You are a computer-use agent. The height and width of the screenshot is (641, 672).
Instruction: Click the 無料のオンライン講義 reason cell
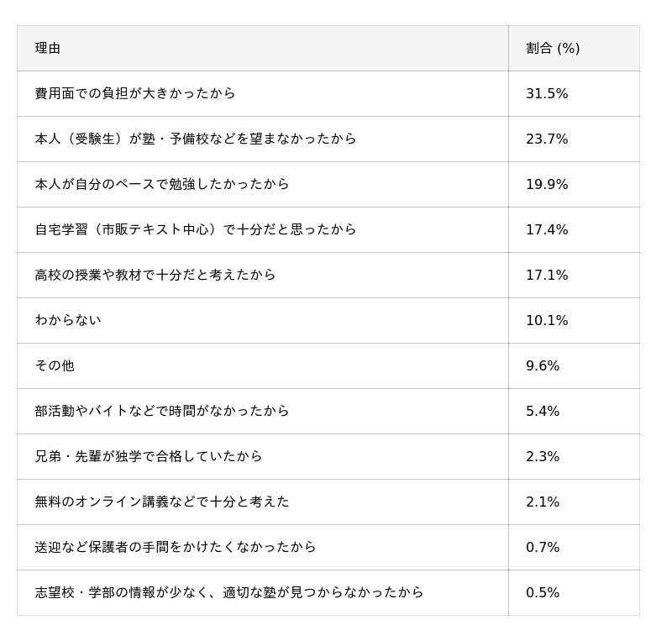(162, 502)
